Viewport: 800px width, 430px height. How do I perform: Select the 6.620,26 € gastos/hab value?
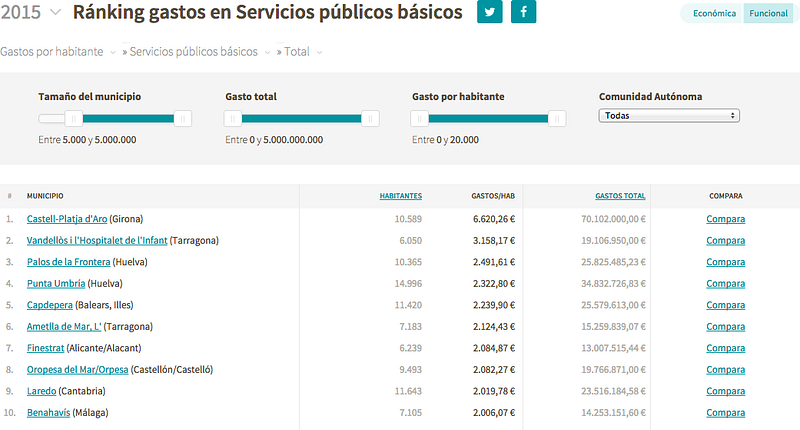coord(494,219)
